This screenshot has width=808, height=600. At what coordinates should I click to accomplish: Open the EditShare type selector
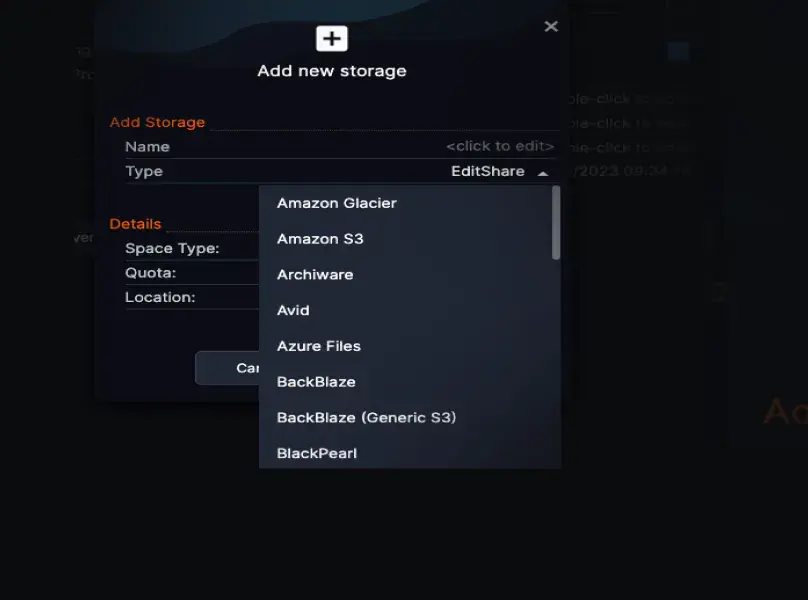[487, 171]
